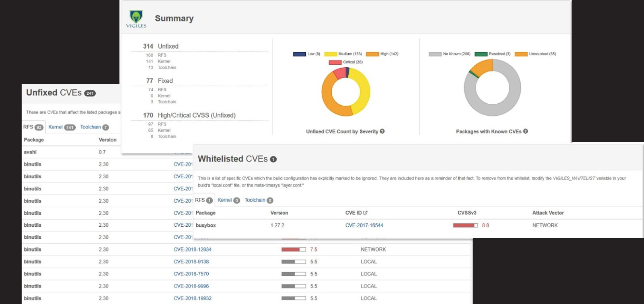
Task: Click external link icon next to CVE ID
Action: point(365,213)
